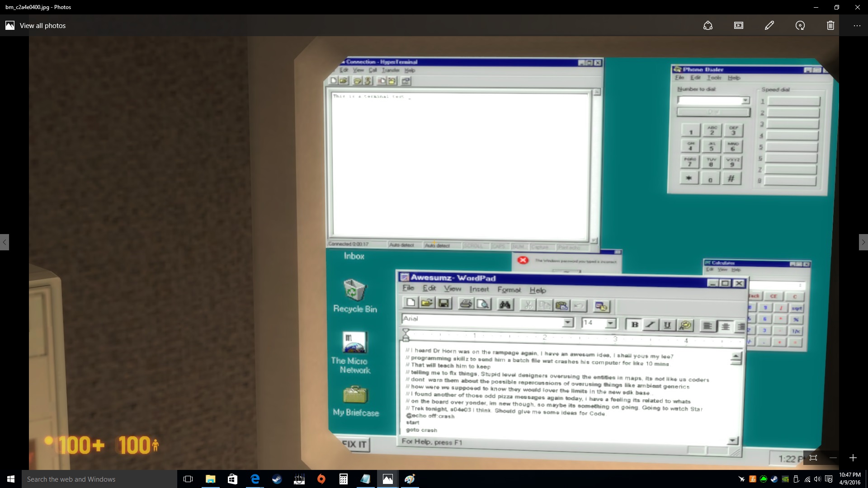Open the Wi-Fi network flyout

[807, 479]
